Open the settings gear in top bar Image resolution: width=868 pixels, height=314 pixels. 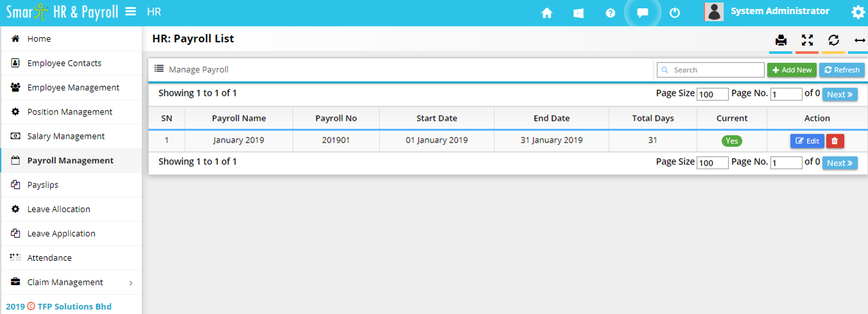[x=857, y=12]
